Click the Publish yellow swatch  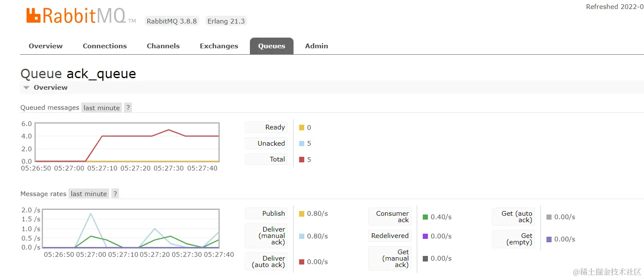(x=302, y=214)
